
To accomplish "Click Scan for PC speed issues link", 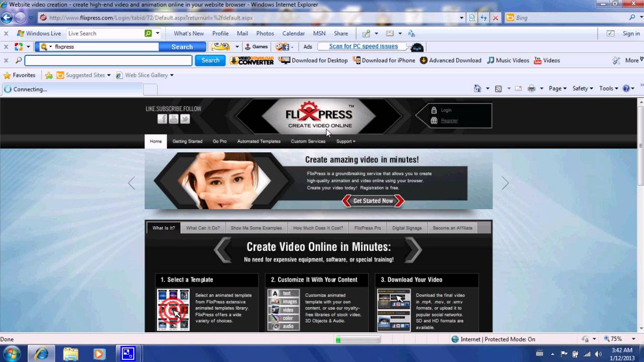I will (x=363, y=46).
